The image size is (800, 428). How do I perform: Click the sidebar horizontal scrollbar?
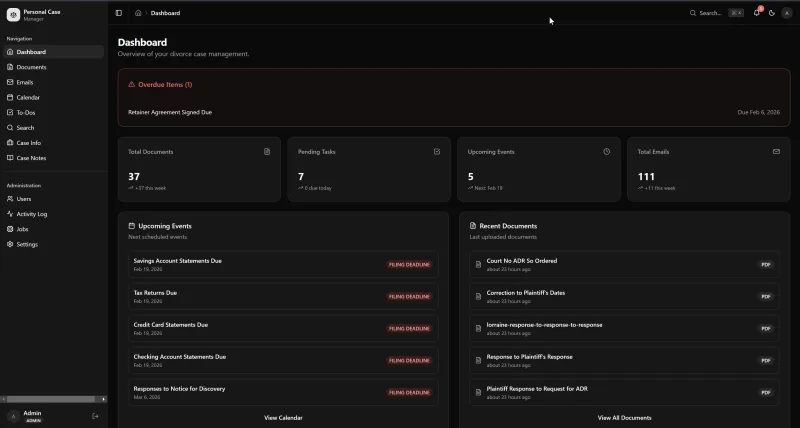(x=50, y=399)
